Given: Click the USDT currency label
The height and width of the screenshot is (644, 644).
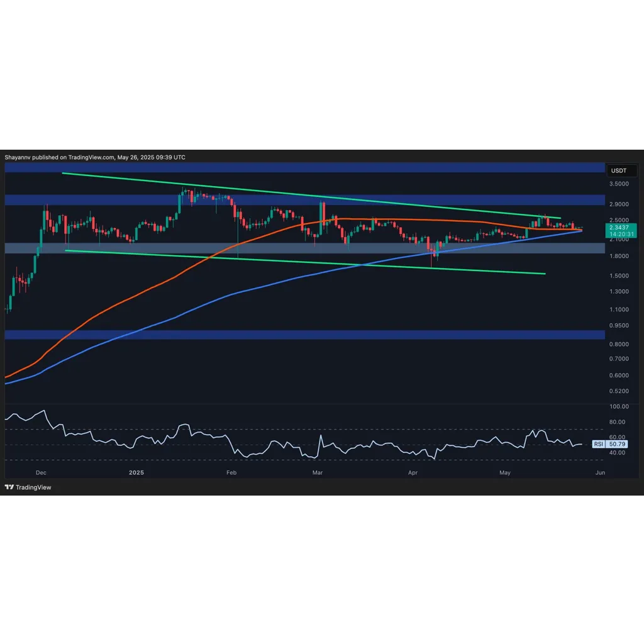Looking at the screenshot, I should coord(622,170).
